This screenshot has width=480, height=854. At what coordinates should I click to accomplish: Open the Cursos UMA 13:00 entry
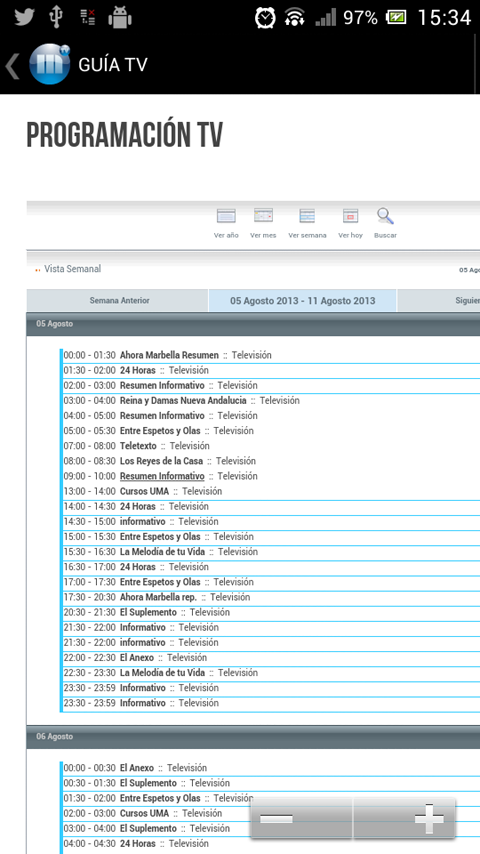tap(144, 491)
